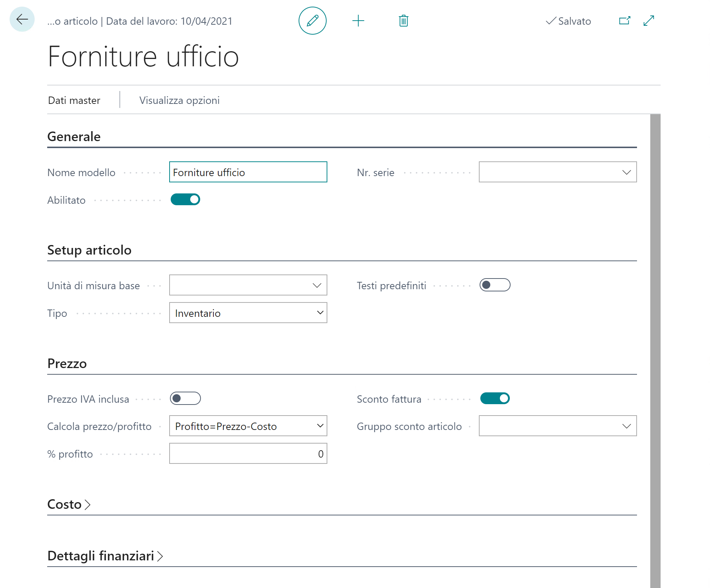The width and height of the screenshot is (710, 588).
Task: Turn on Prezzo IVA inclusa switch
Action: 185,399
